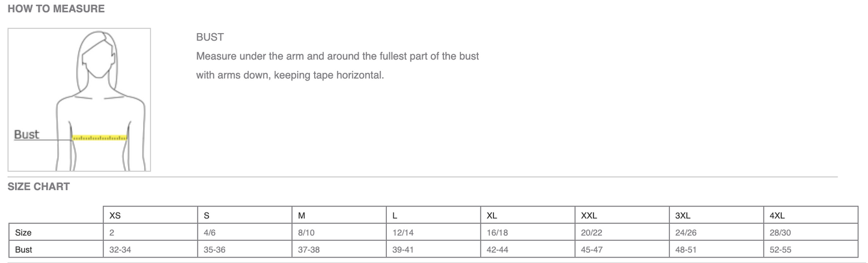Click the 16/18 size cell

coord(496,232)
